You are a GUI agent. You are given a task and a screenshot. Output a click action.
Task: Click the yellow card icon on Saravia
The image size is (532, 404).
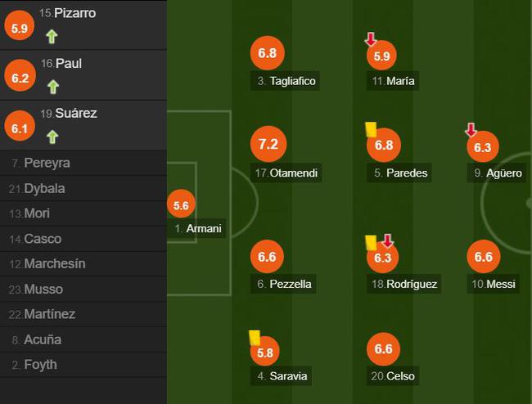pyautogui.click(x=255, y=338)
